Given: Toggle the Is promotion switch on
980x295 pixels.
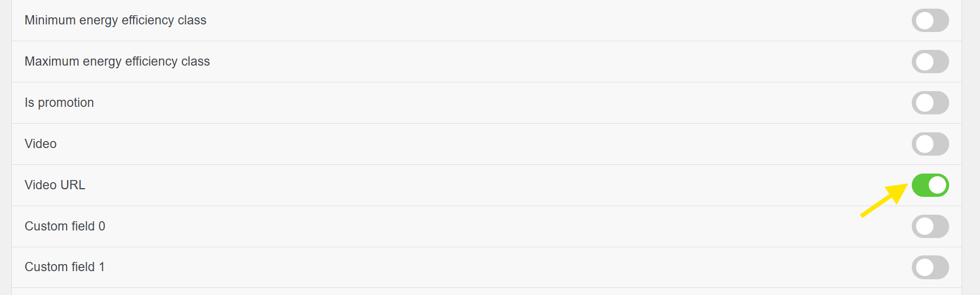Looking at the screenshot, I should (930, 103).
